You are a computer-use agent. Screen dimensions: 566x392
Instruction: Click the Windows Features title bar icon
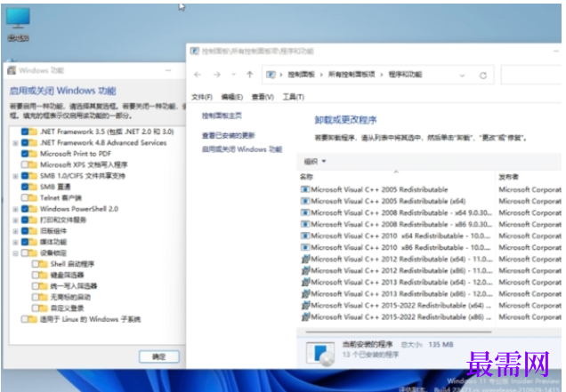pyautogui.click(x=12, y=70)
